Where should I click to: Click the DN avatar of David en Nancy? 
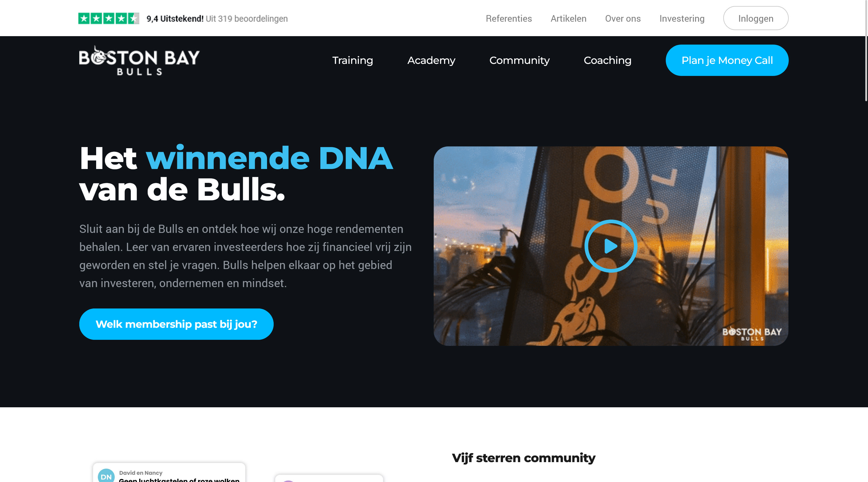[106, 476]
